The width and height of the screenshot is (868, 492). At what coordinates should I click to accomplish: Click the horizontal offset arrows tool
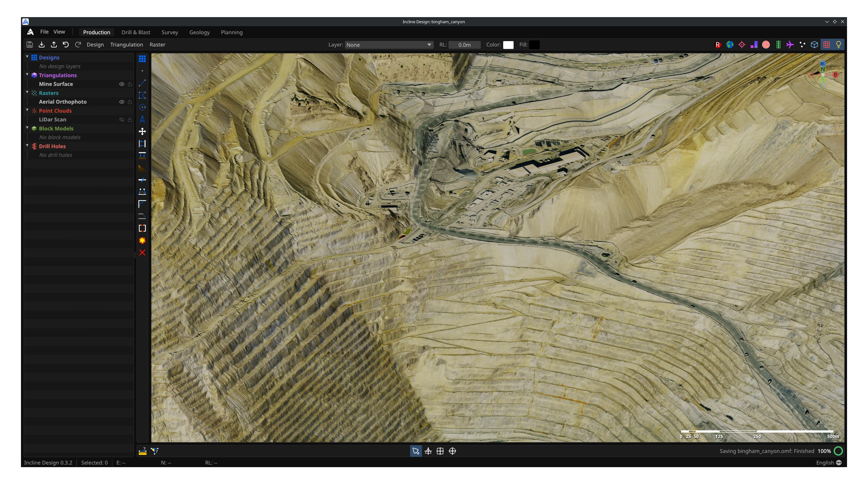click(x=142, y=144)
